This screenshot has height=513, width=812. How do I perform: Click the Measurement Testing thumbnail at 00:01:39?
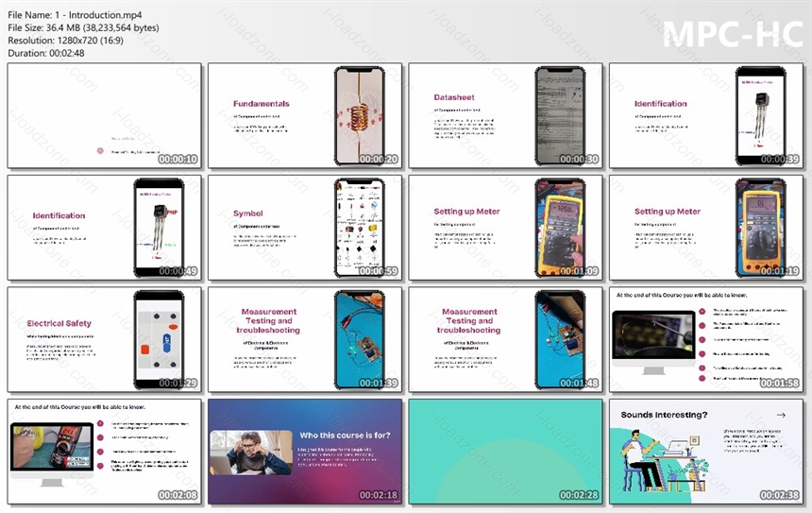click(x=304, y=339)
